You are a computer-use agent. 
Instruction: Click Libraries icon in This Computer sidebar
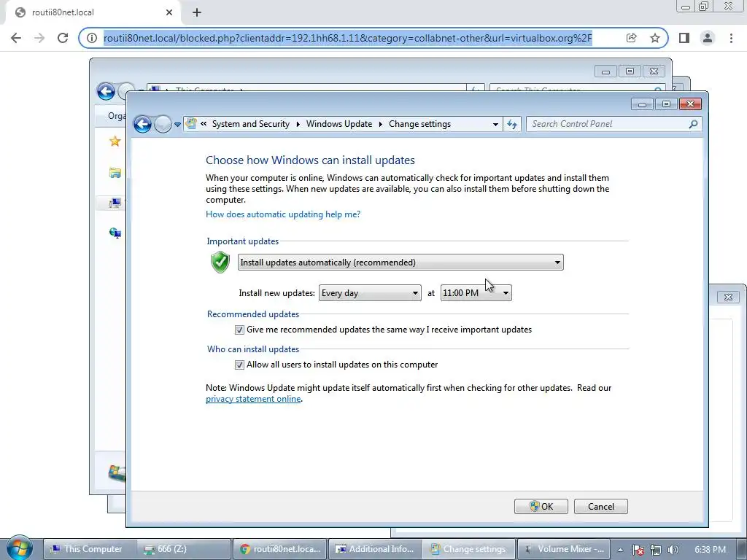click(x=115, y=172)
